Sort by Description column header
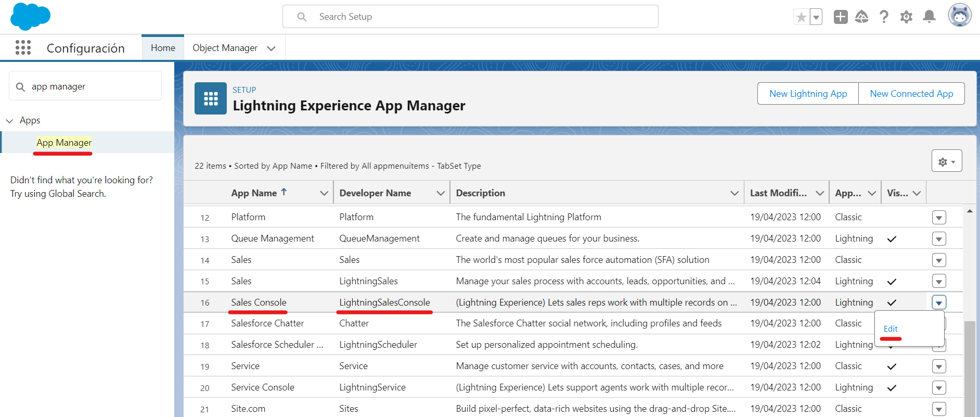Screen dimensions: 980x417 480,193
